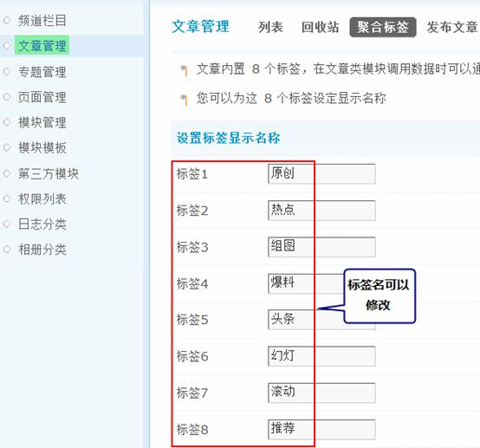Open 第三方模块 sidebar item
The height and width of the screenshot is (448, 480).
tap(49, 173)
